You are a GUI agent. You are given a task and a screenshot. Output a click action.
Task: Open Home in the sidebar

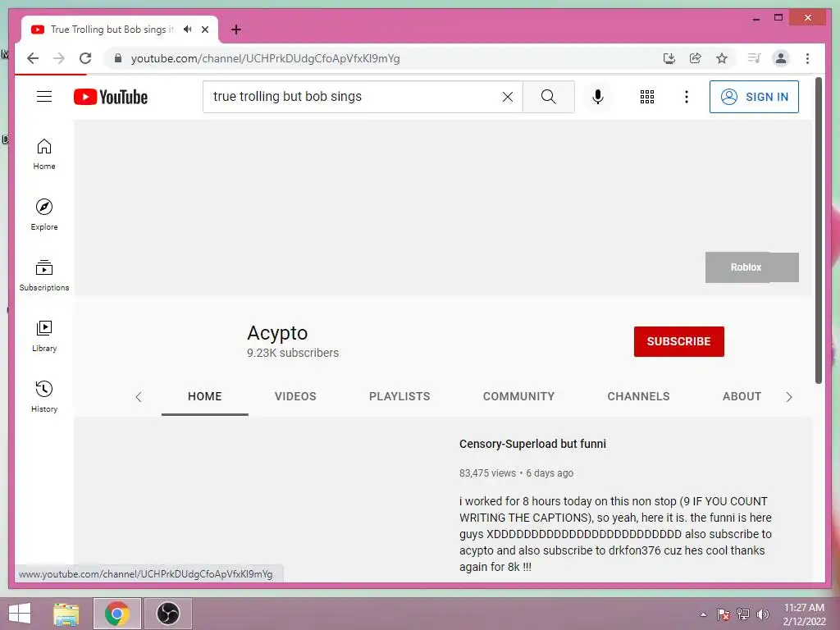click(44, 154)
